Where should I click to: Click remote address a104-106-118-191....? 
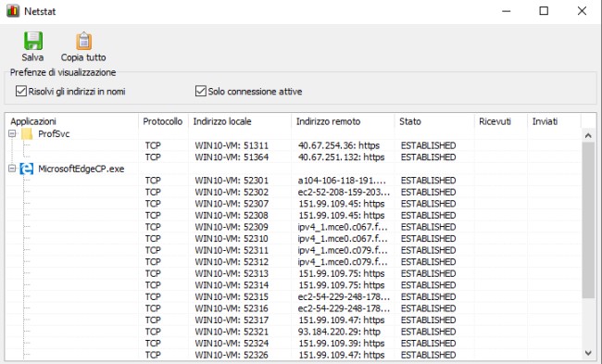[342, 181]
